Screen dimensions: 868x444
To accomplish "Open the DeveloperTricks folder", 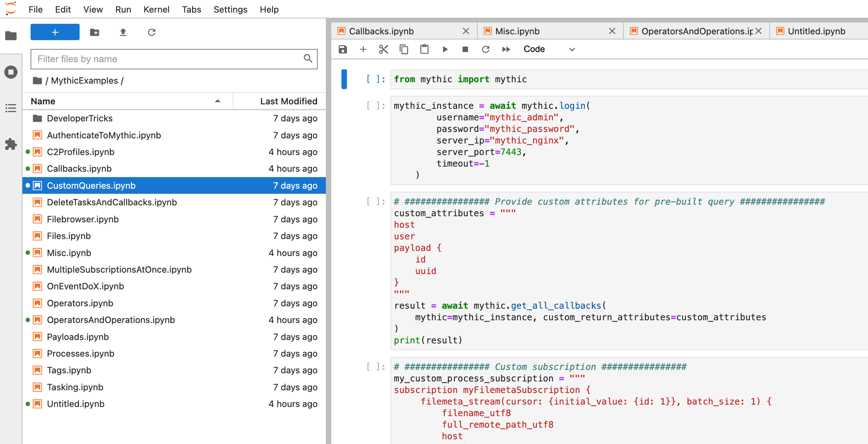I will point(79,118).
